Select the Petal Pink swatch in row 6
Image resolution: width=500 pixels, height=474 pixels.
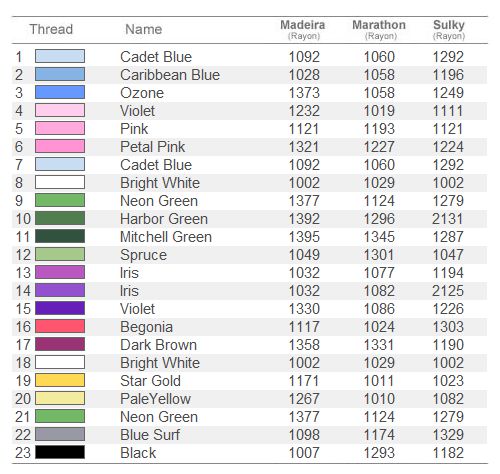pyautogui.click(x=60, y=146)
